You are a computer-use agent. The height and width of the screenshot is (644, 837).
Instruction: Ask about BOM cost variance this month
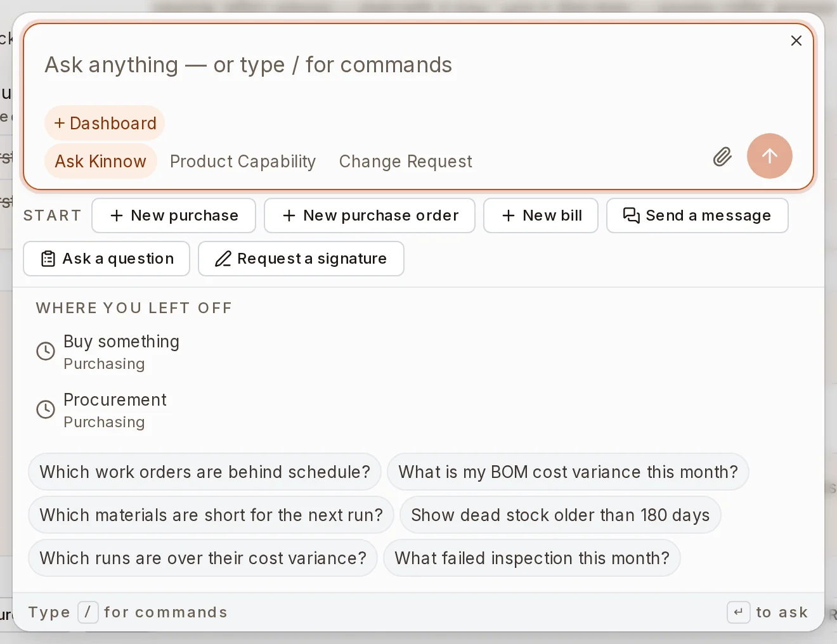pos(568,472)
